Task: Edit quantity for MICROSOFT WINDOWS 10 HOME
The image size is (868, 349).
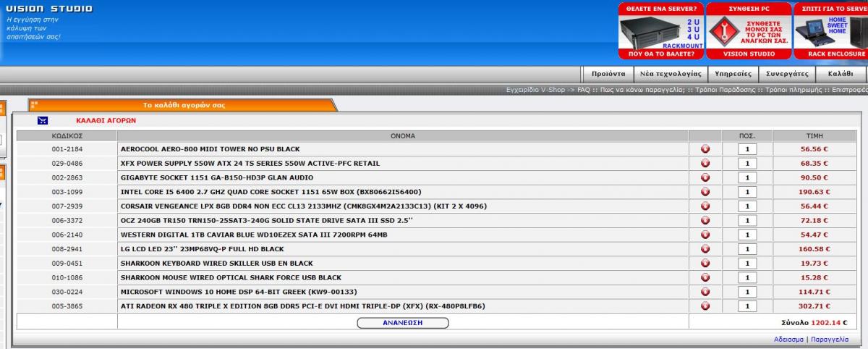Action: point(747,292)
